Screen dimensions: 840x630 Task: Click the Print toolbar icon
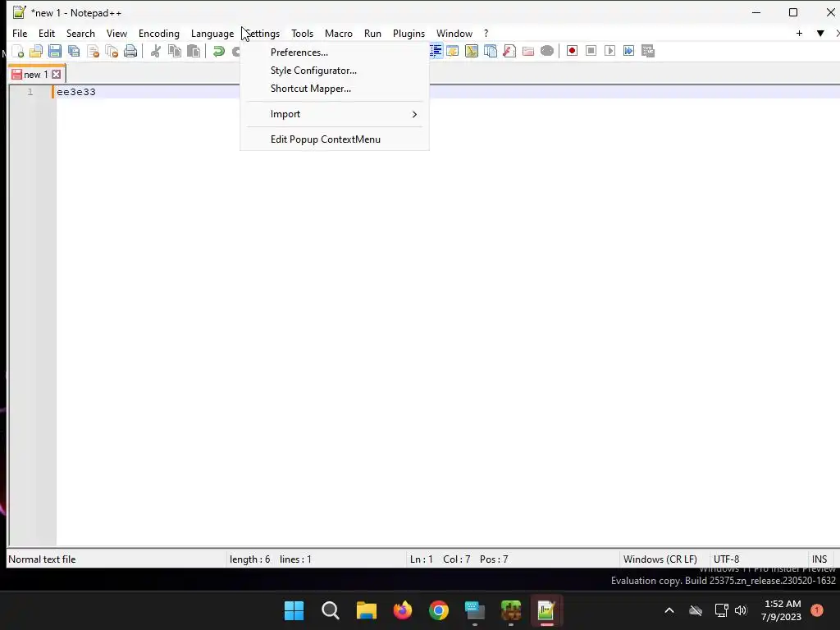(130, 52)
